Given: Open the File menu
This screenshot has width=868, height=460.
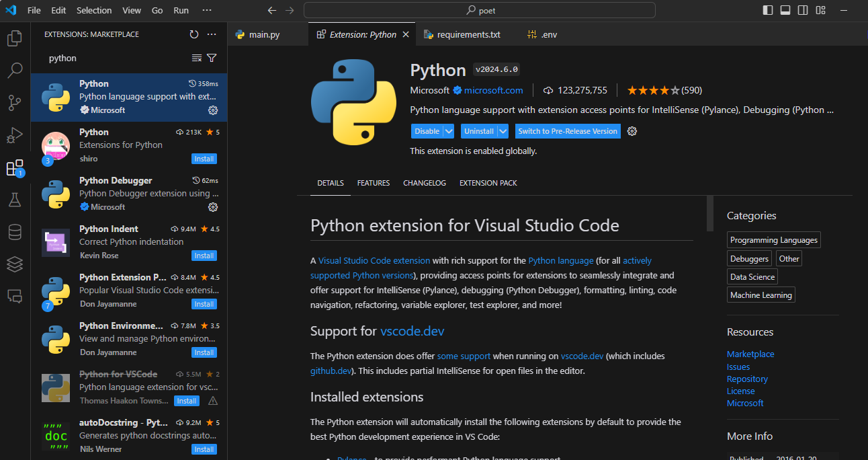Looking at the screenshot, I should (x=34, y=10).
